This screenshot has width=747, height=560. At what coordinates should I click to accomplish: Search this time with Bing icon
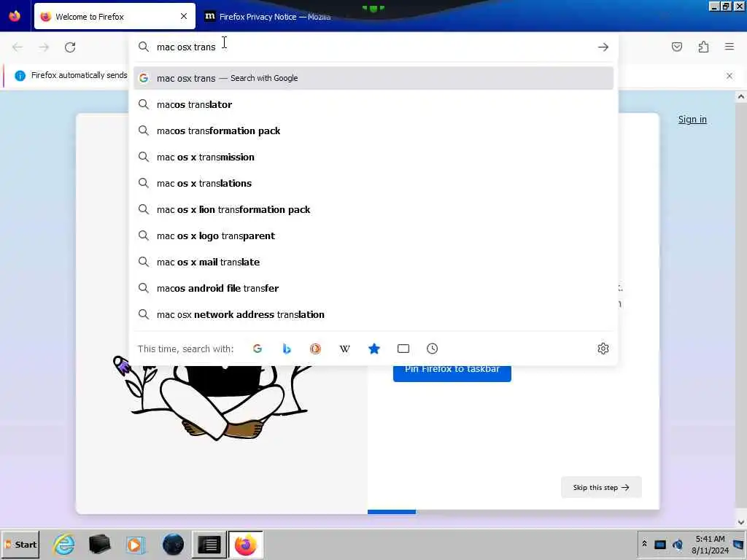coord(286,349)
